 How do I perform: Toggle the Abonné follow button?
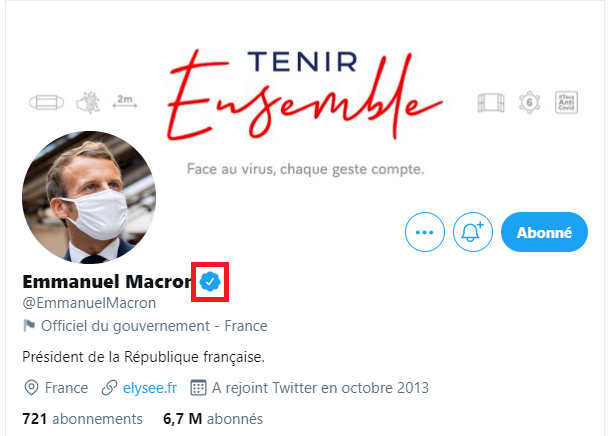click(x=544, y=232)
